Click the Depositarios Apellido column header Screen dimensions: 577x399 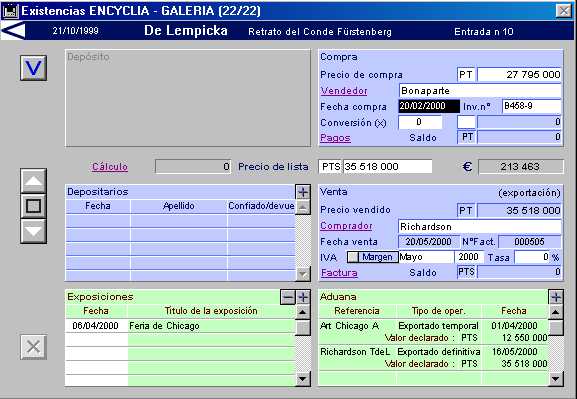(178, 206)
